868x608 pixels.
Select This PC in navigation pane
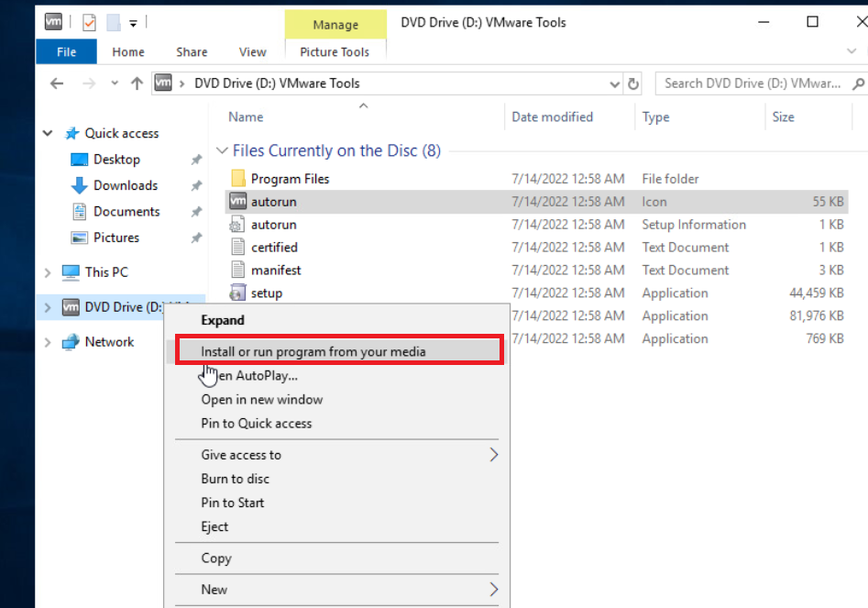pyautogui.click(x=106, y=272)
